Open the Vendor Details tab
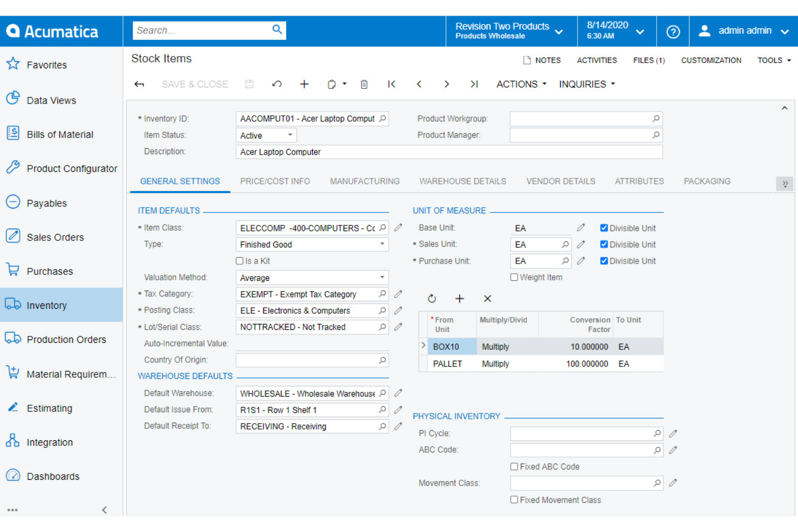The image size is (798, 532). coord(560,181)
